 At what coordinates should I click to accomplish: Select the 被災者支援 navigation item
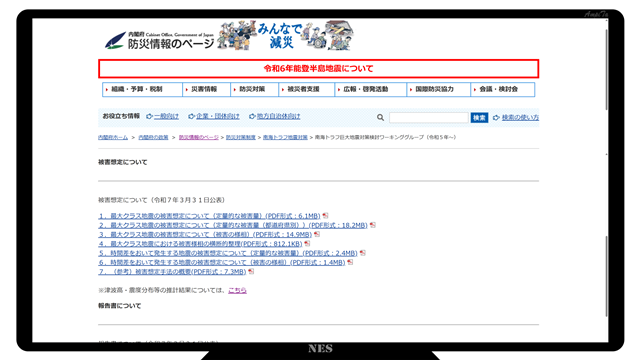pos(307,89)
